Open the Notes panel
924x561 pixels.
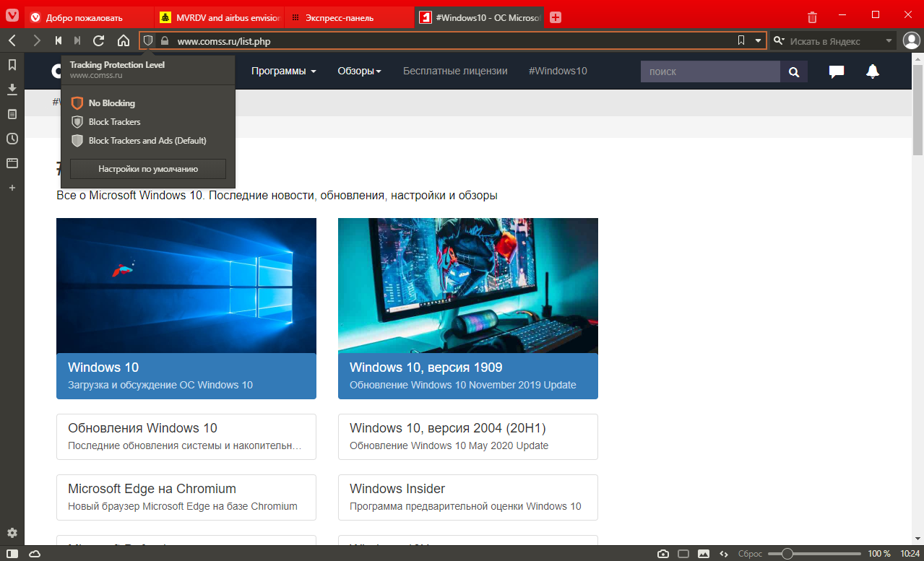tap(12, 114)
